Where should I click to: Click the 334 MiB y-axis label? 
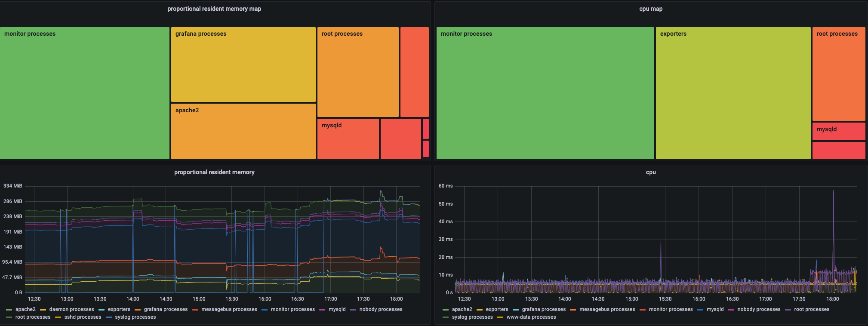click(x=12, y=186)
